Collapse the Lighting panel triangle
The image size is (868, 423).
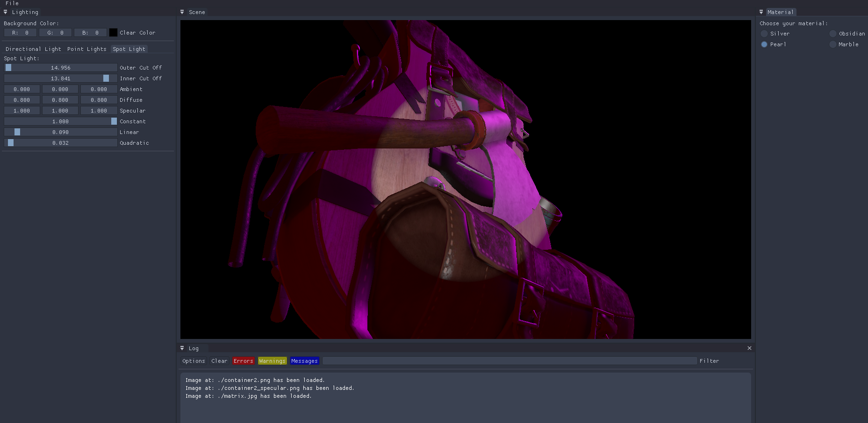coord(6,12)
